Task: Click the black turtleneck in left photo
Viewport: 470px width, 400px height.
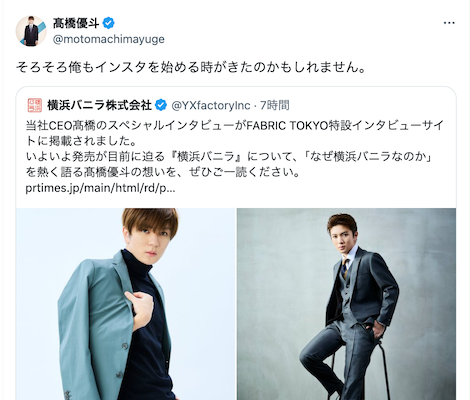Action: [x=147, y=327]
